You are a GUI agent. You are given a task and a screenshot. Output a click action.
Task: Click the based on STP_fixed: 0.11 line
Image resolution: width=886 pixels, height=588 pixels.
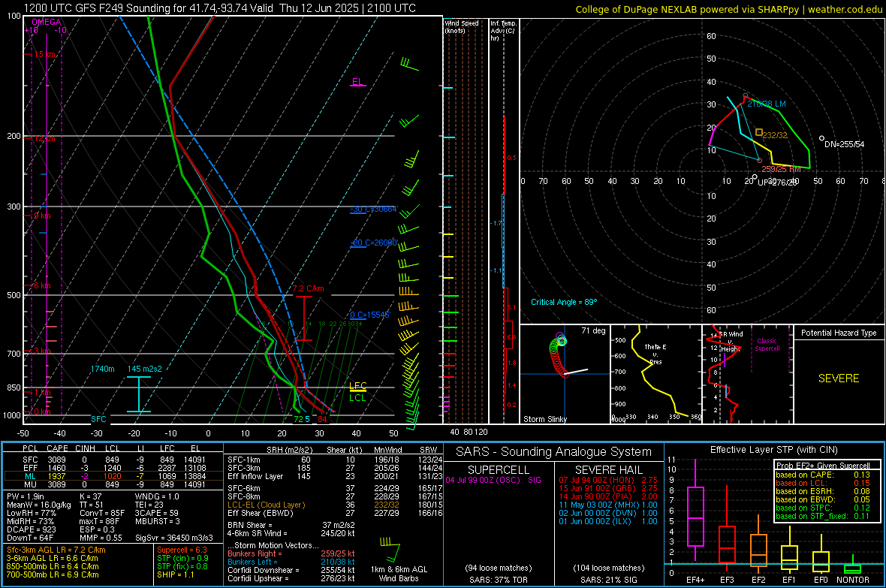pyautogui.click(x=823, y=516)
